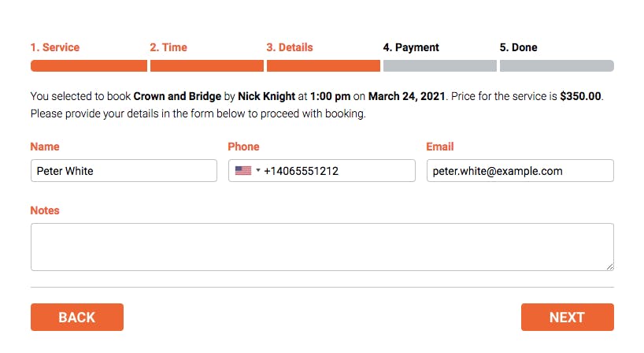Click the Notes textarea resize handle

click(x=609, y=266)
